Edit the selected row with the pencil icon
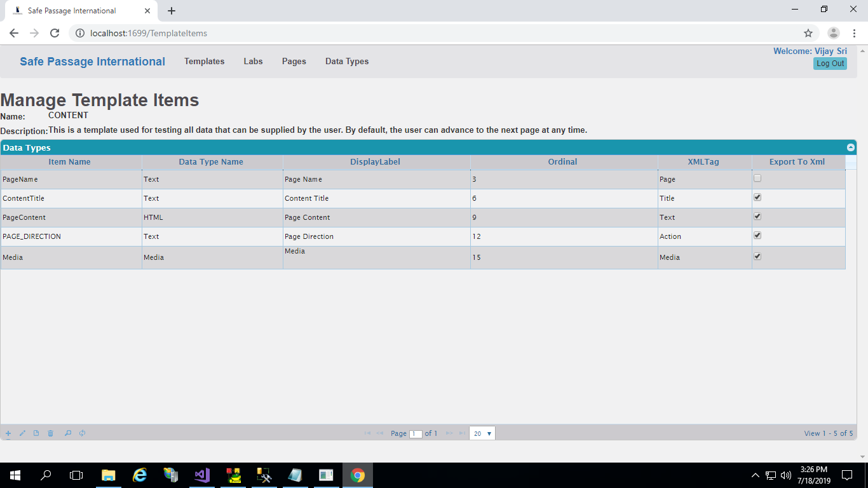Image resolution: width=868 pixels, height=488 pixels. click(22, 433)
